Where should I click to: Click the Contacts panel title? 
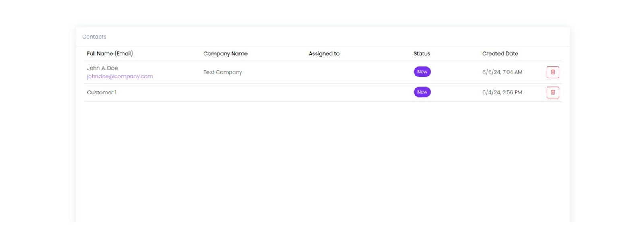coord(94,37)
